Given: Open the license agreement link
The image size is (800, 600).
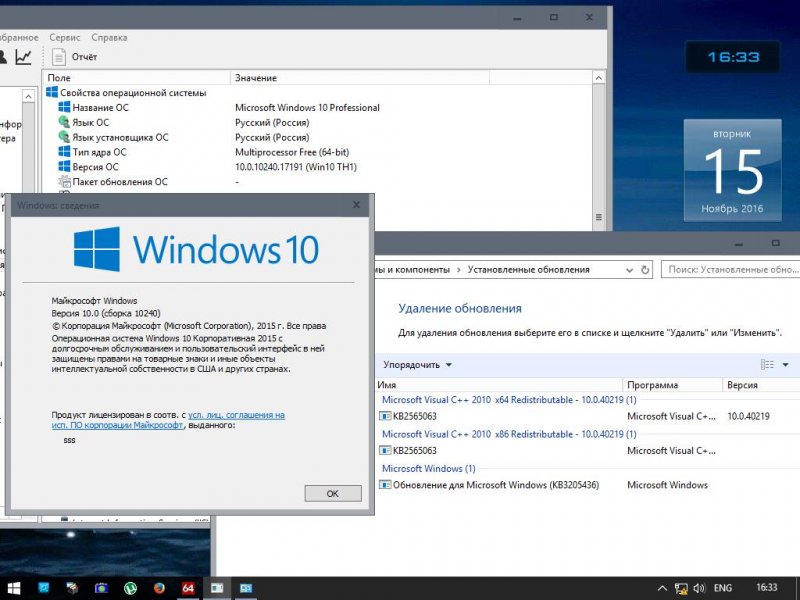Looking at the screenshot, I should click(x=236, y=414).
